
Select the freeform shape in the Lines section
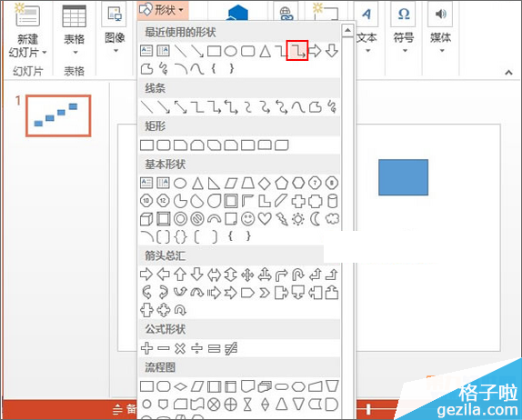(x=315, y=107)
